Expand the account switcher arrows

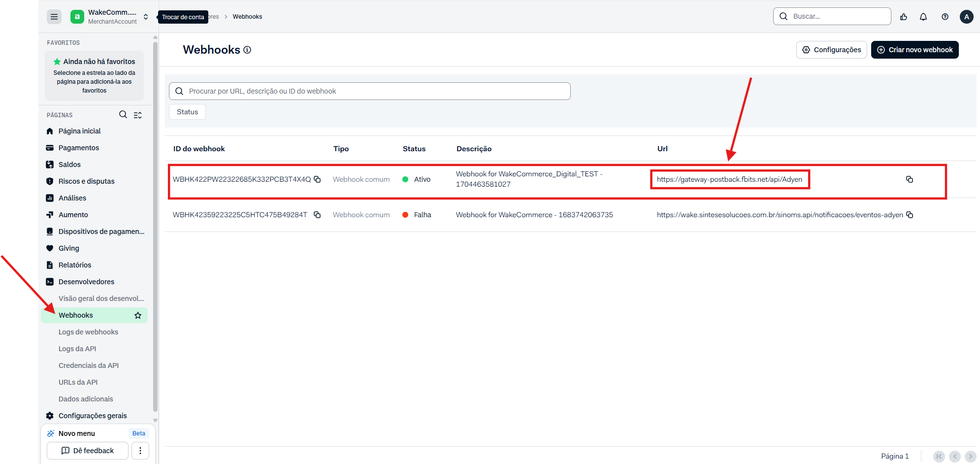pyautogui.click(x=146, y=17)
